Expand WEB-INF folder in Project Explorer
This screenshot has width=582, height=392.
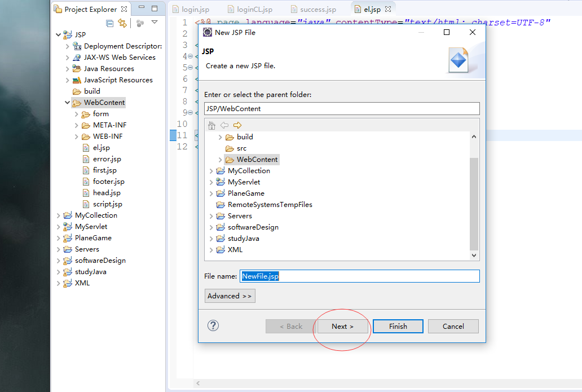(77, 136)
